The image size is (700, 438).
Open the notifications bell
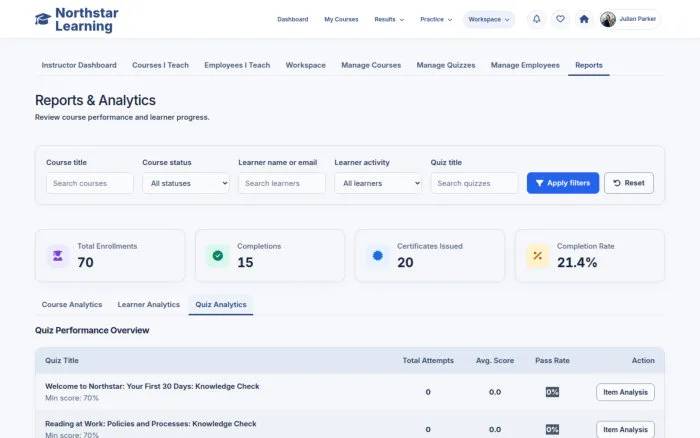[x=537, y=19]
